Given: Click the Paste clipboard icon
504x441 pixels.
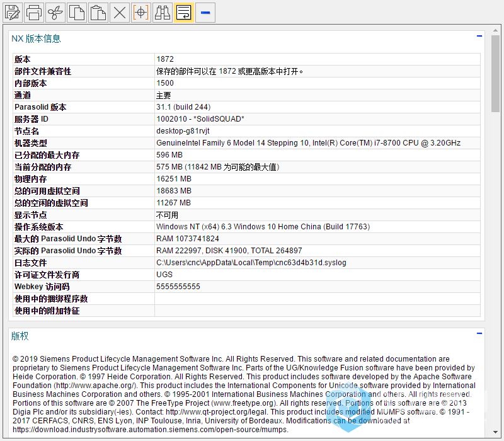Looking at the screenshot, I should [x=98, y=13].
